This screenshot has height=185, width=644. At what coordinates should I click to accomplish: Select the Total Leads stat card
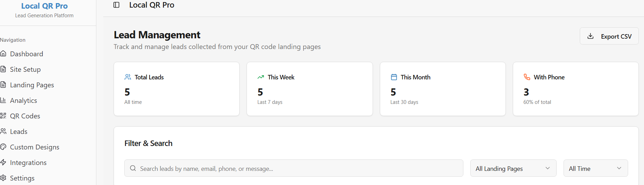tap(176, 89)
